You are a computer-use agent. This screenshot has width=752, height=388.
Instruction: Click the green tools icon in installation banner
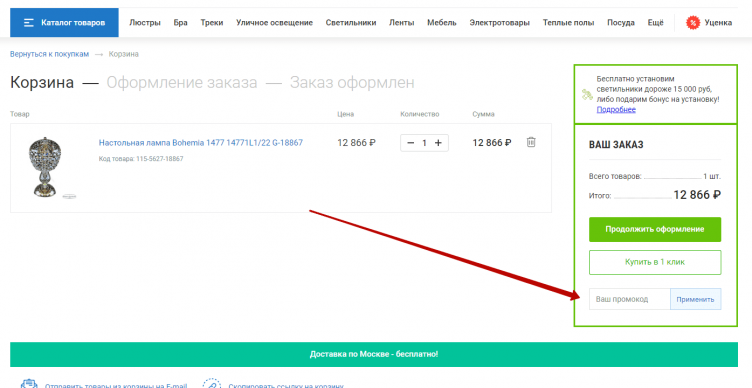587,94
